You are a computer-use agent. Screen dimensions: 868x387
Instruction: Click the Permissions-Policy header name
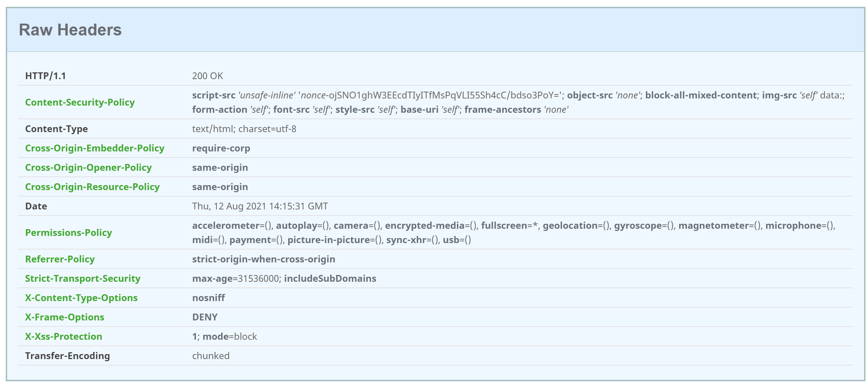point(68,233)
